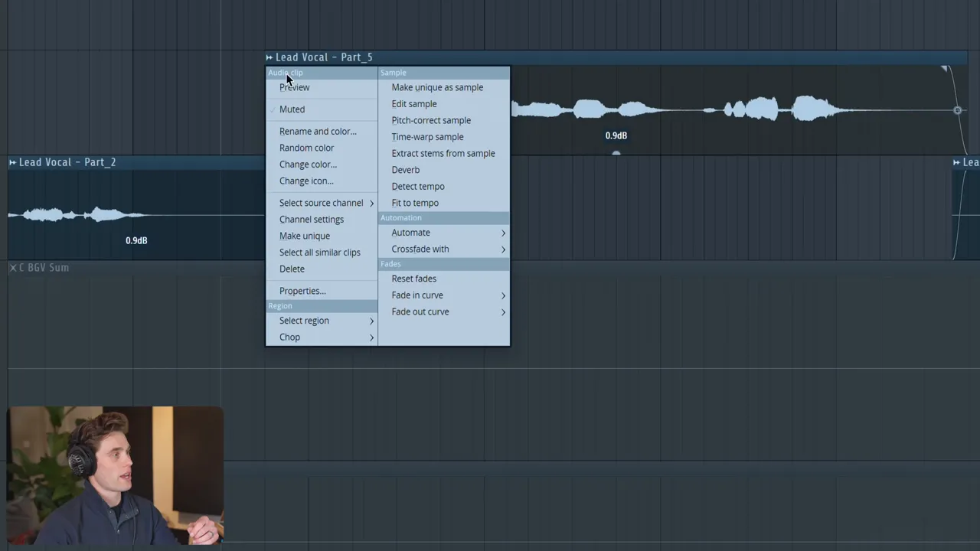The width and height of the screenshot is (980, 551).
Task: Click the Lead Vocal - Part_2 clip menu icon
Action: pos(12,162)
